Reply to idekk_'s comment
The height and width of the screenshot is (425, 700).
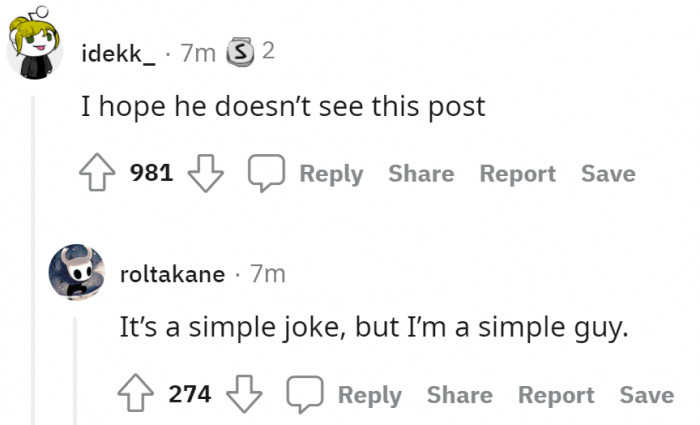330,174
